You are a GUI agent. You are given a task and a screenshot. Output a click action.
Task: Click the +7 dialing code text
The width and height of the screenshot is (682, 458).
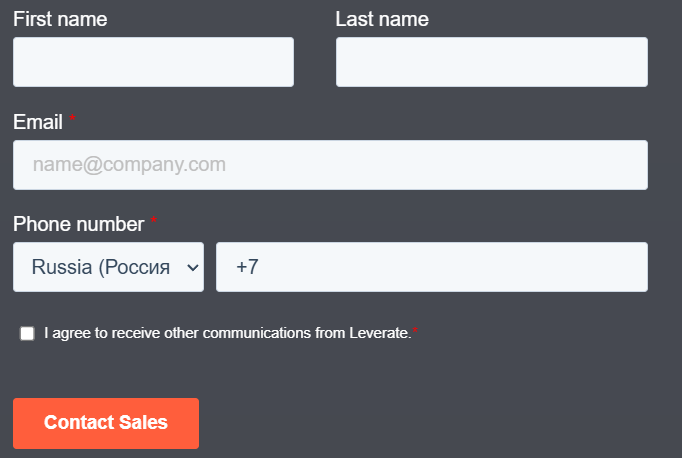(247, 268)
